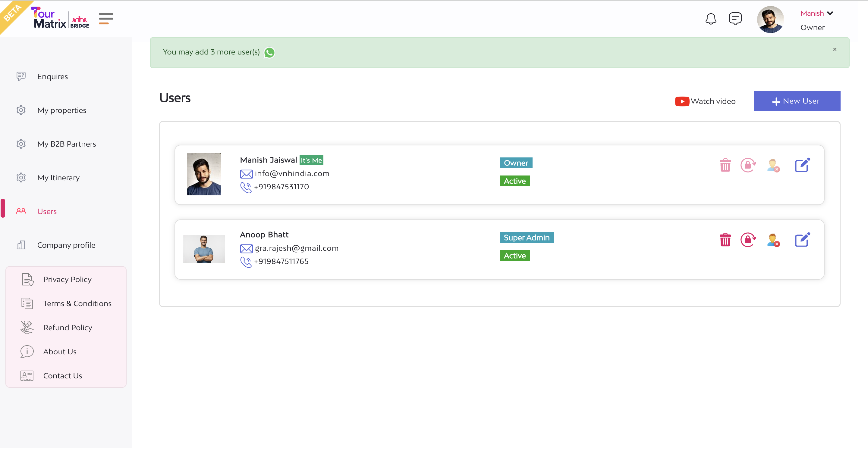Click Anoop Bhatt's profile photo
The width and height of the screenshot is (868, 472).
click(x=204, y=249)
